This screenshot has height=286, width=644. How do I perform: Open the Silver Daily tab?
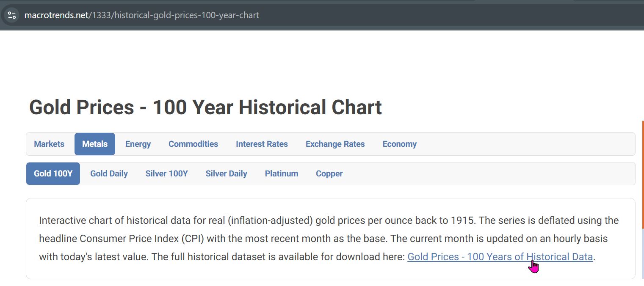[x=226, y=173]
